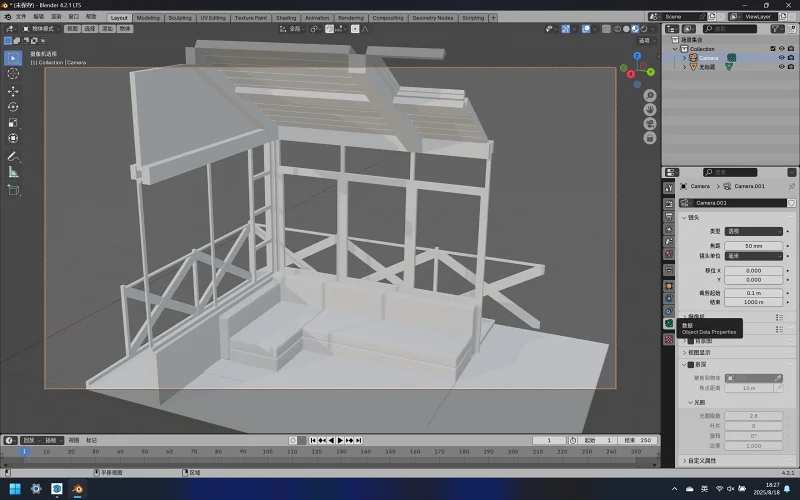This screenshot has width=800, height=500.
Task: Select the Measure tool
Action: [13, 172]
